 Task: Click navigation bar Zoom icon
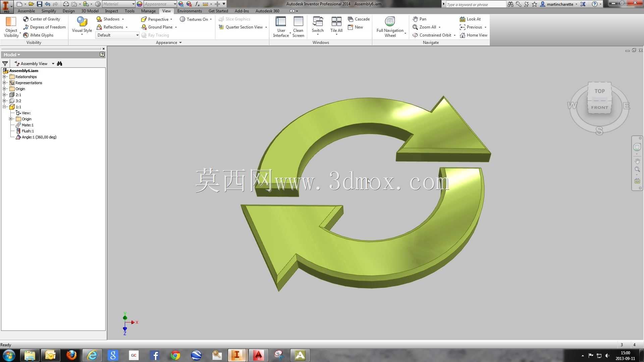tap(637, 170)
